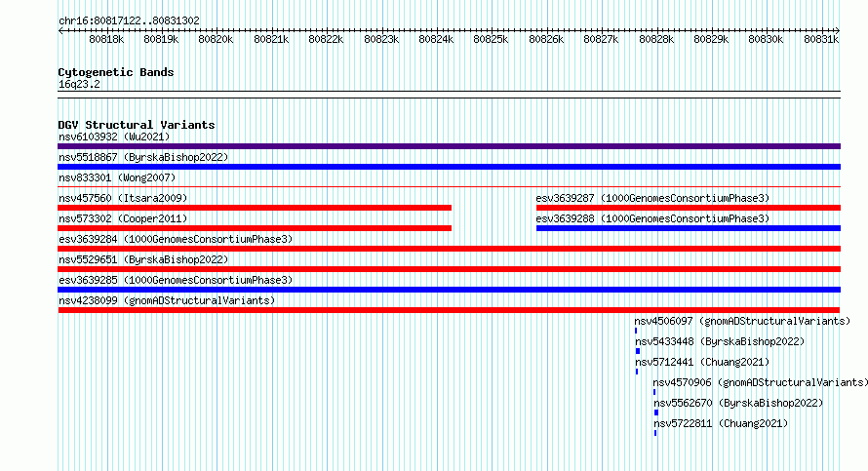
Task: Open nsv5722811 (Chuang2021) label
Action: click(721, 423)
